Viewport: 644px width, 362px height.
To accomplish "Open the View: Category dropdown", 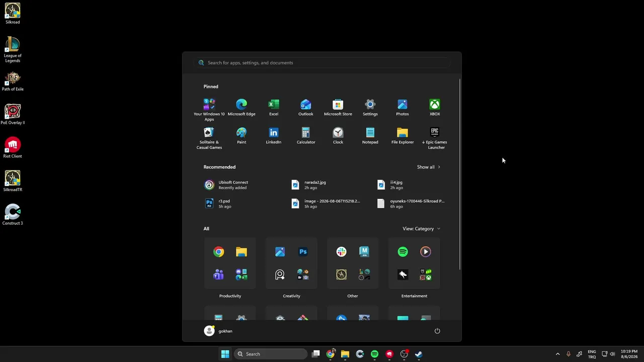I will (422, 229).
